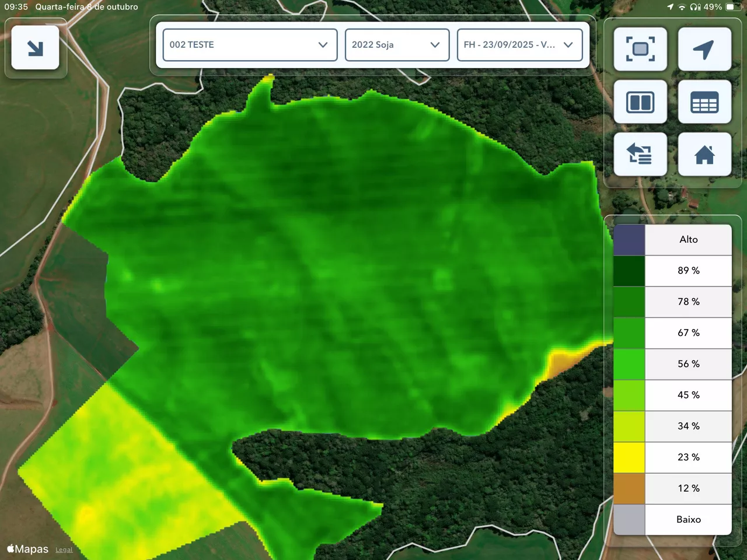Tap the yellow 23 % legend swatch

coord(629,457)
